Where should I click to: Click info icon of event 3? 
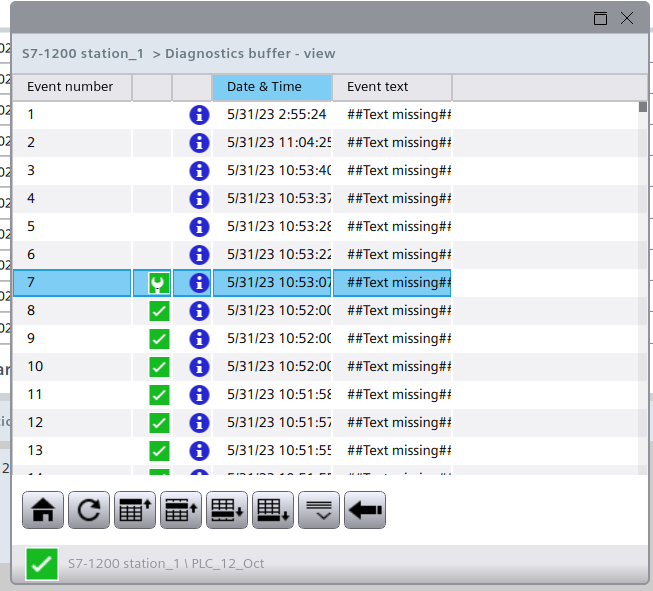coord(199,171)
